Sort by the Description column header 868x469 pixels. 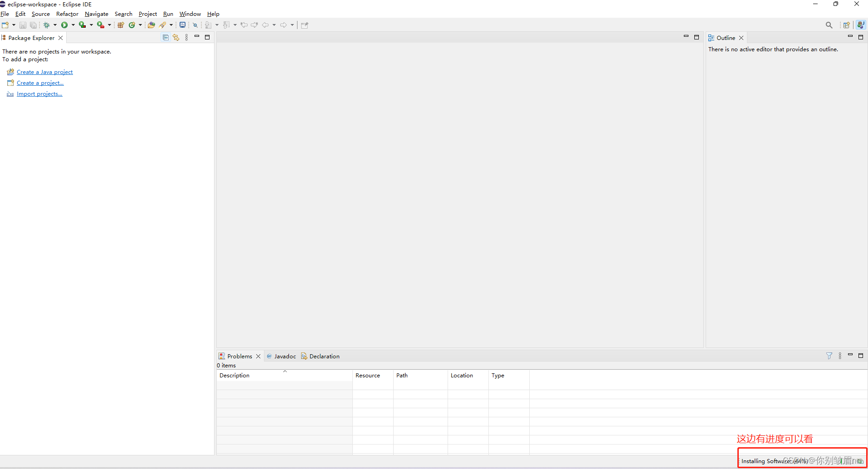click(x=234, y=376)
